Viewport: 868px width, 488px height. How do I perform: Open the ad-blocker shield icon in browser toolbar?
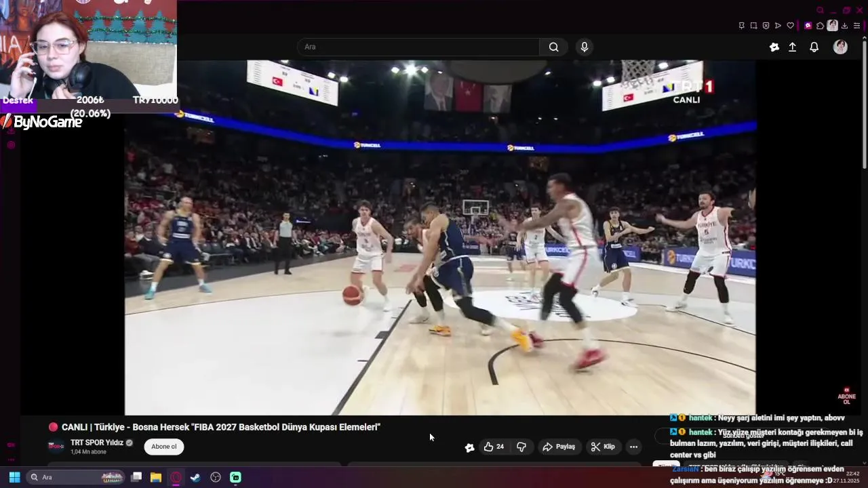click(x=766, y=26)
